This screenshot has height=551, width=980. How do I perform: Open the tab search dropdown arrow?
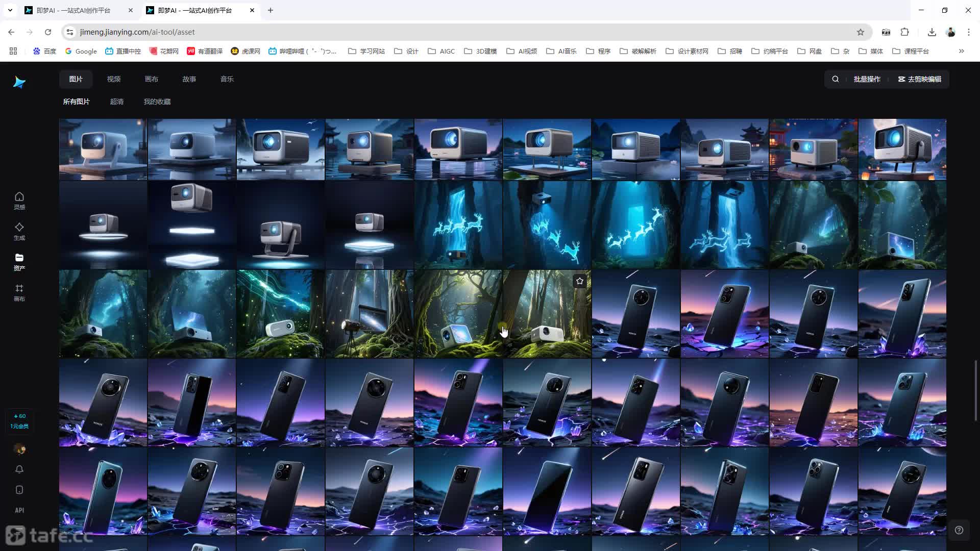tap(10, 10)
